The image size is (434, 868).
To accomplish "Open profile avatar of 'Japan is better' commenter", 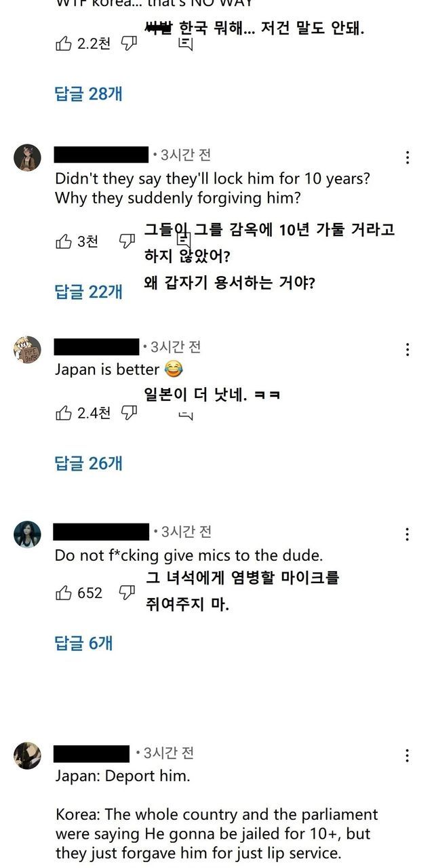I will click(27, 350).
